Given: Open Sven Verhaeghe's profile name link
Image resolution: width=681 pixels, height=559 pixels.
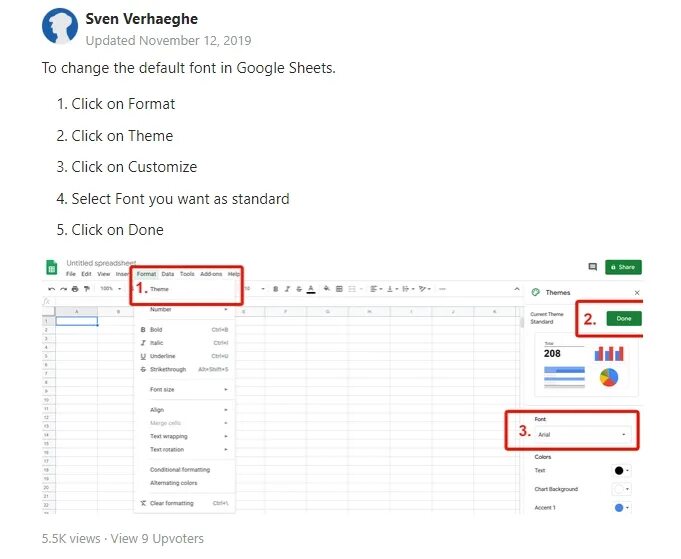Looking at the screenshot, I should click(x=142, y=19).
